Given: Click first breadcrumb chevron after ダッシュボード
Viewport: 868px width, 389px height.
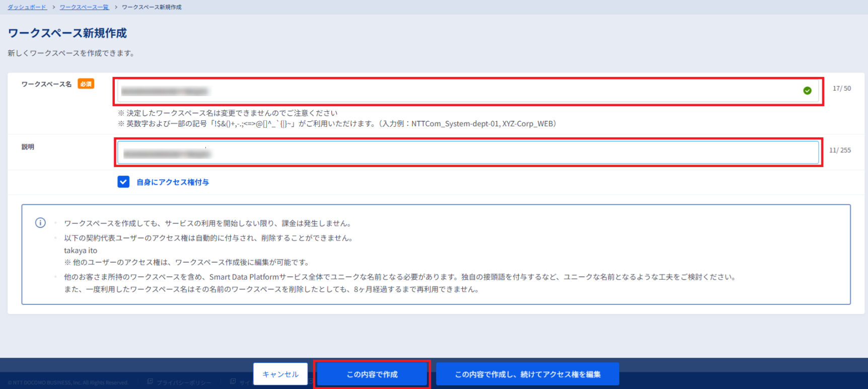Looking at the screenshot, I should (x=53, y=7).
